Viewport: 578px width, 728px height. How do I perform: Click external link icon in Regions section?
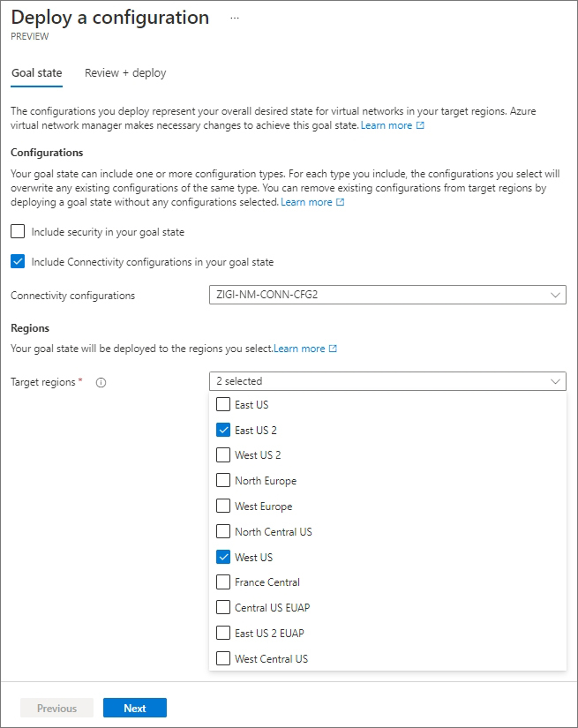(333, 349)
